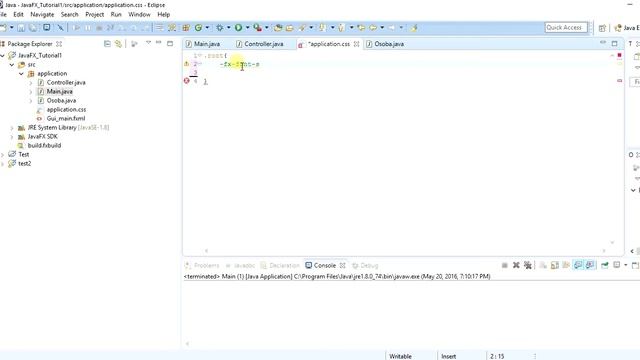
Task: Click in the Quick Access field
Action: (566, 27)
